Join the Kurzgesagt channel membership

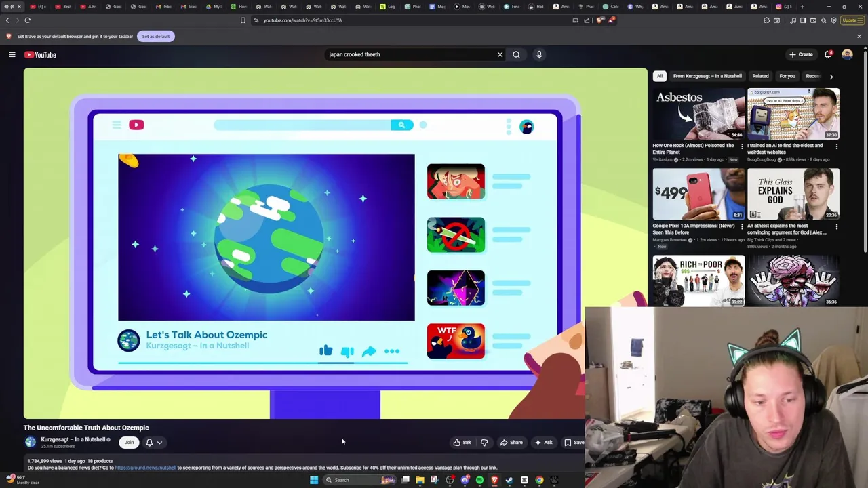point(129,443)
